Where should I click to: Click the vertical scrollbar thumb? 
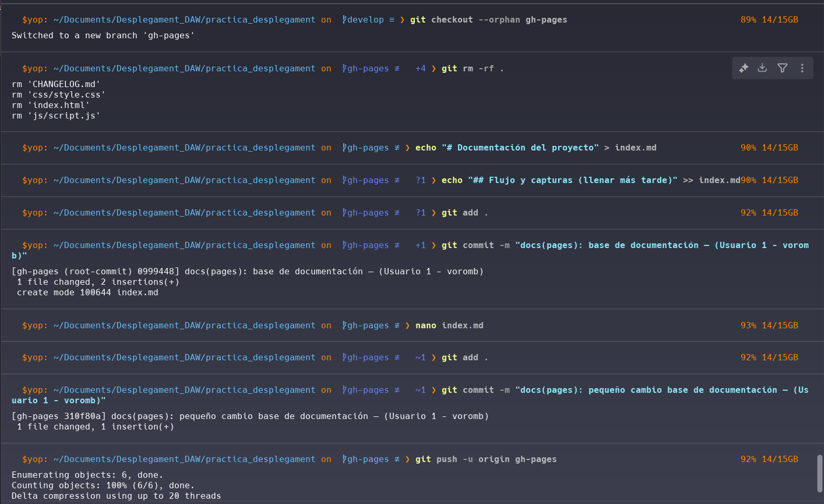tap(819, 474)
